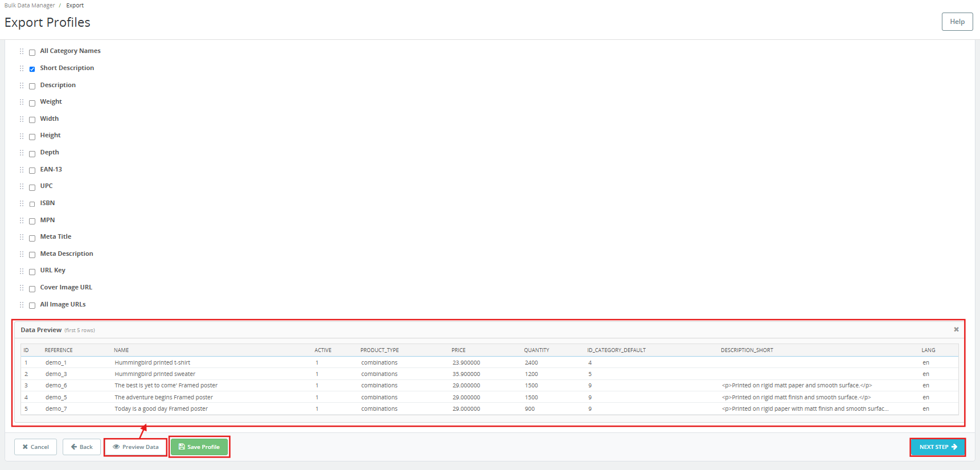The height and width of the screenshot is (470, 980).
Task: Click the quantity 2400 cell
Action: click(x=531, y=362)
